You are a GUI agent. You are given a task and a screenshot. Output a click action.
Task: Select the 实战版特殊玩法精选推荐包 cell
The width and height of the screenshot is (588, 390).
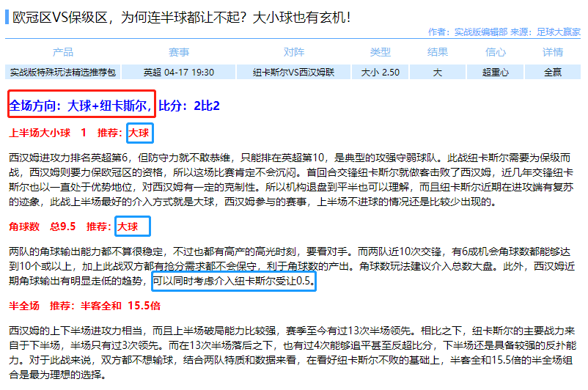[x=62, y=72]
